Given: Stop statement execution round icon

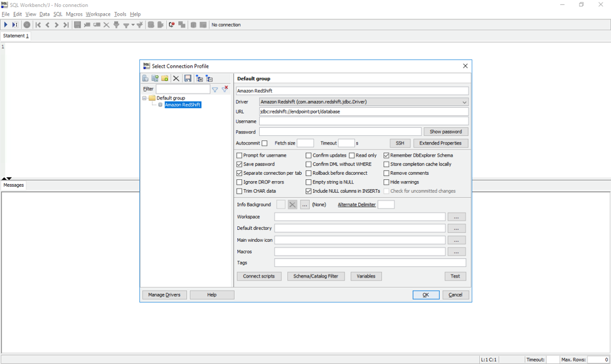Looking at the screenshot, I should [26, 24].
